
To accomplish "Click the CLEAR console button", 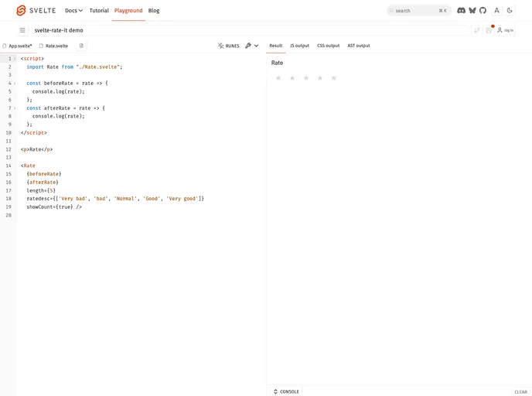I will point(521,392).
